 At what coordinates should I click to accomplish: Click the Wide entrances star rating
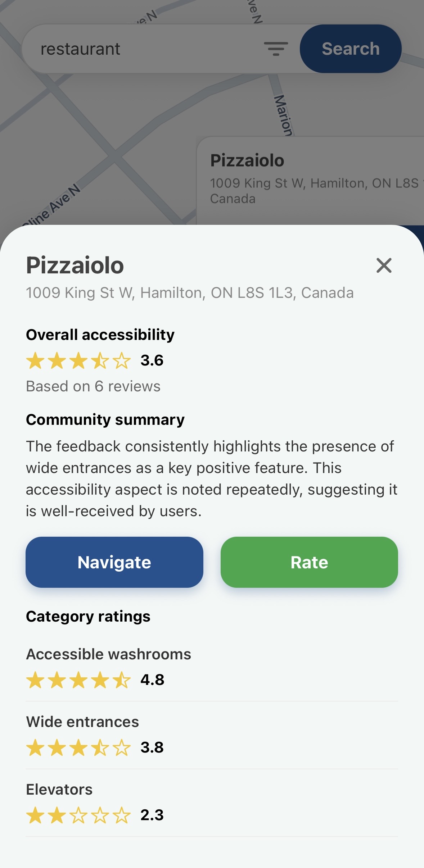pos(78,748)
